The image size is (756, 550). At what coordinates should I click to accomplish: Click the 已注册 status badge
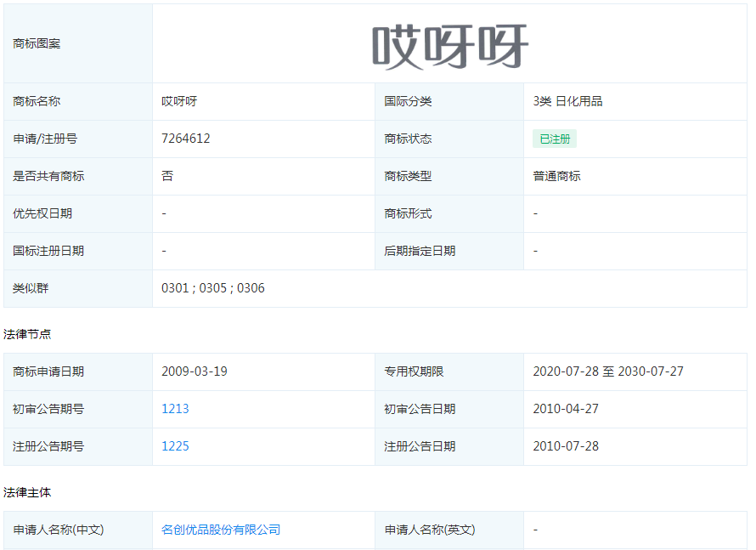tap(555, 139)
